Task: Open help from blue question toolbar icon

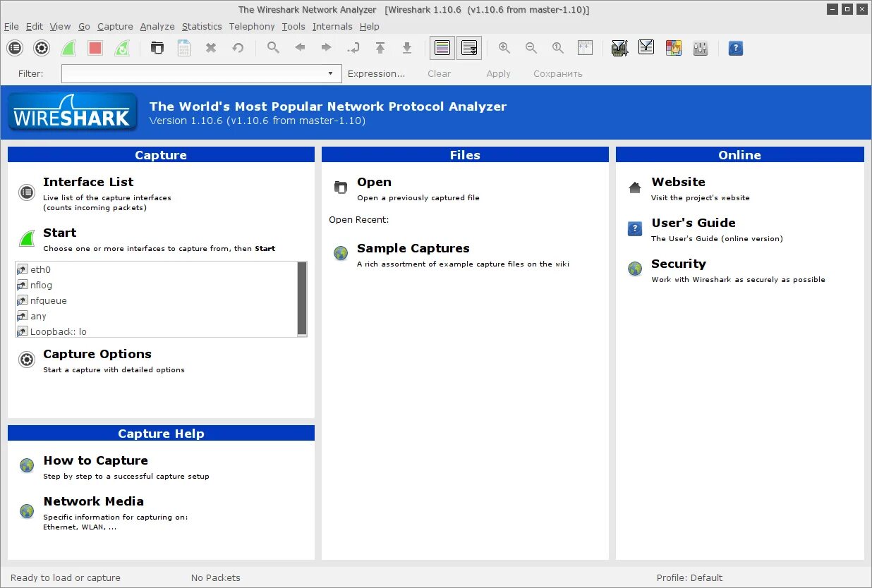Action: pyautogui.click(x=736, y=48)
